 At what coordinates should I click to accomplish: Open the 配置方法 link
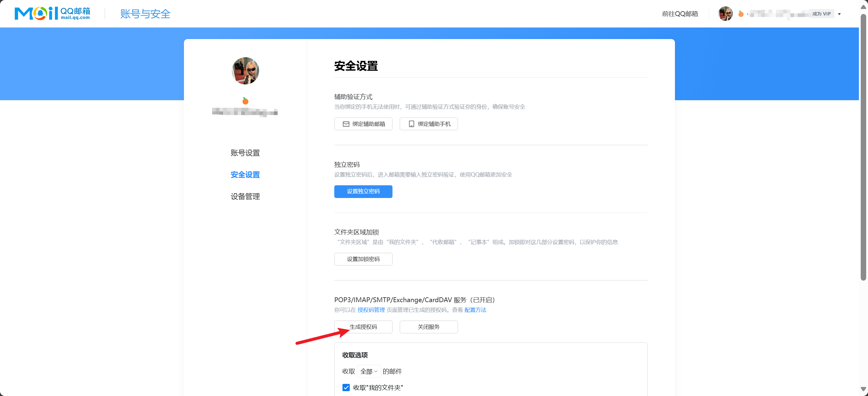(x=475, y=310)
